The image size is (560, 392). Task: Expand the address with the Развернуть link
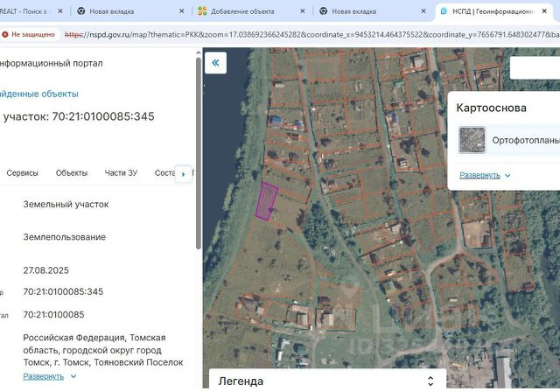(x=43, y=376)
